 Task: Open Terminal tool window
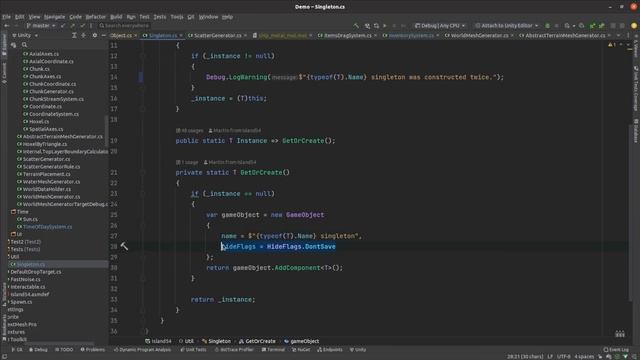(273, 350)
